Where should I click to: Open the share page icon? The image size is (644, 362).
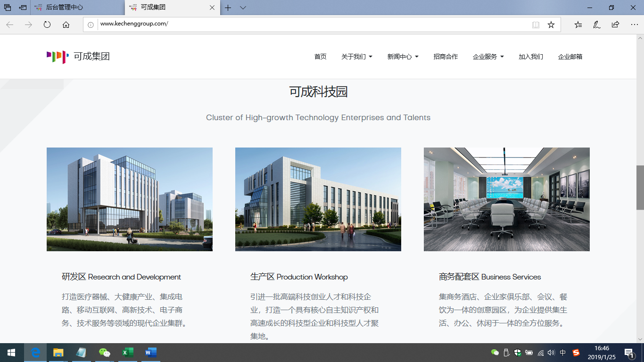[615, 25]
